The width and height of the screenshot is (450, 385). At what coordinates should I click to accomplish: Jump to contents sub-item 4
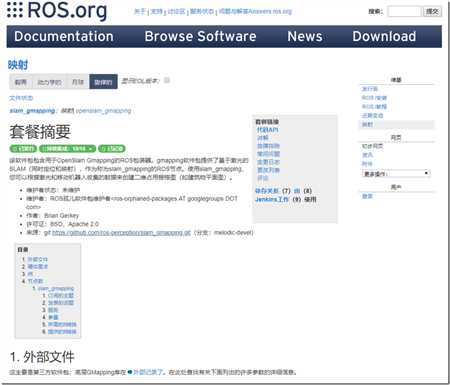point(53,317)
